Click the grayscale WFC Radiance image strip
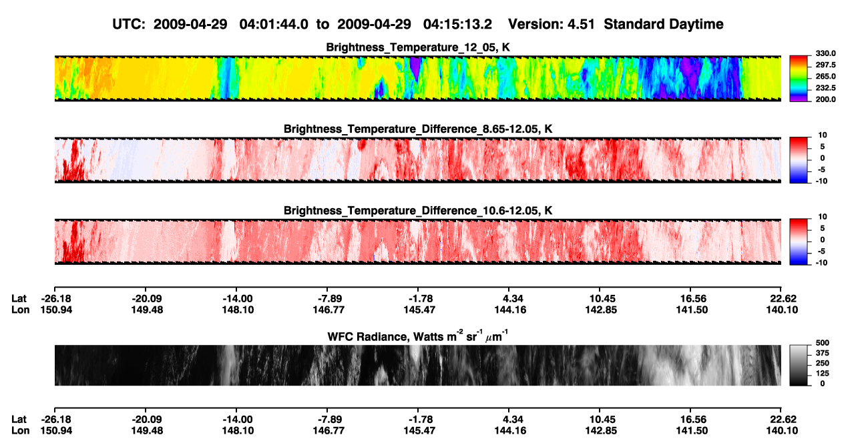868x445 pixels. point(417,366)
